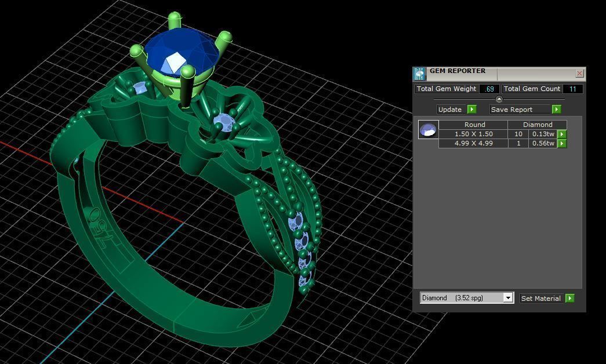Screen dimensions: 606x364
Task: Select the round gem thumbnail
Action: pyautogui.click(x=428, y=129)
